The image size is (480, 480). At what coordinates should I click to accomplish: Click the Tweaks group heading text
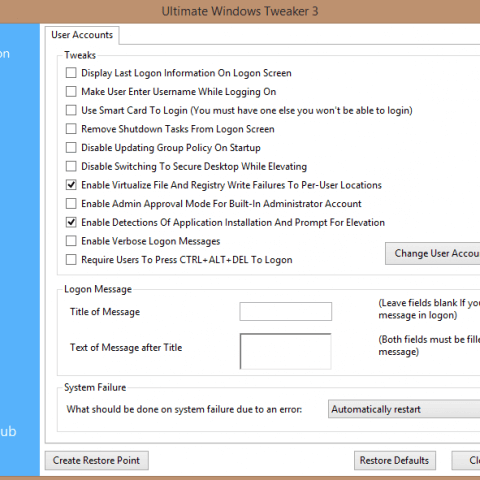[80, 55]
